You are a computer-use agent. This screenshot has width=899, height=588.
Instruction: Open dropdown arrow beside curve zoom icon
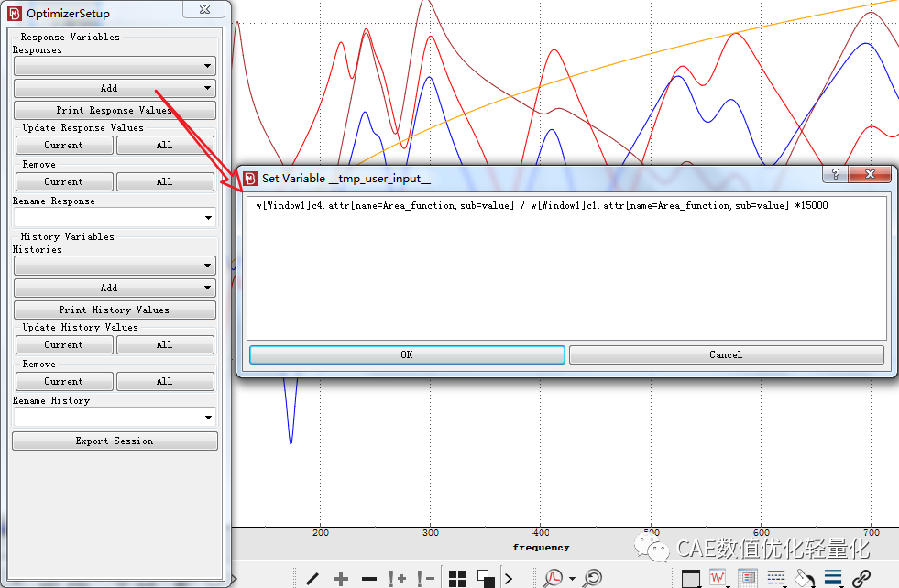pyautogui.click(x=572, y=579)
